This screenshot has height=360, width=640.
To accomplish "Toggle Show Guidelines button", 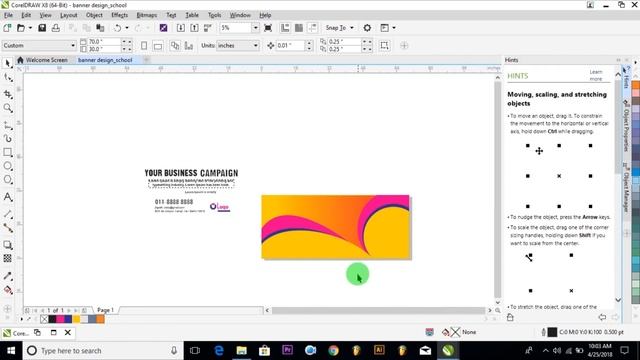I will (x=313, y=28).
